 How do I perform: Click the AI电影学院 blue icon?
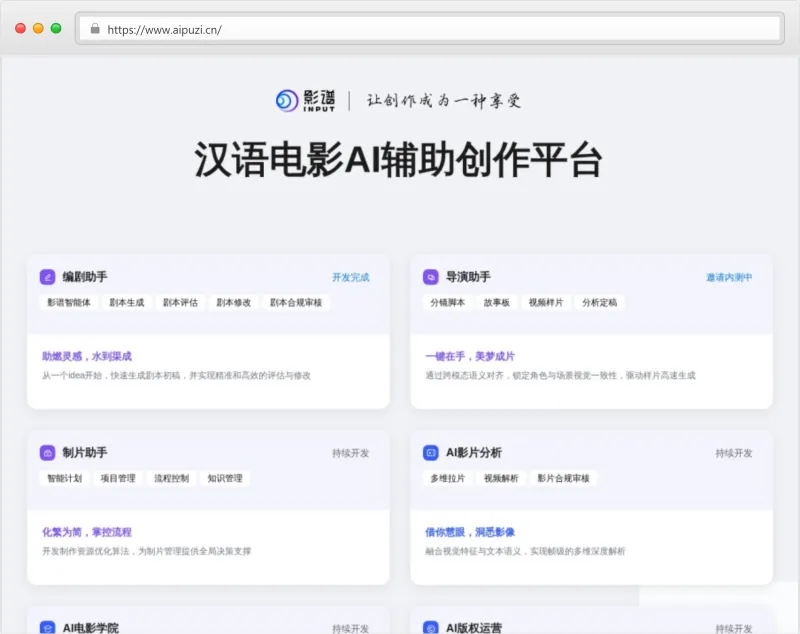[x=47, y=627]
